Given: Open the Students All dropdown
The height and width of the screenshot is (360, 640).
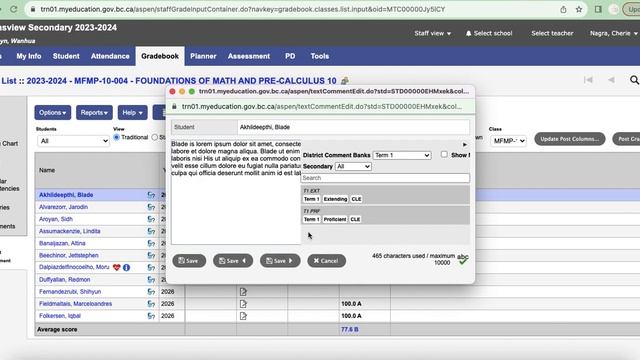Looking at the screenshot, I should (x=73, y=141).
